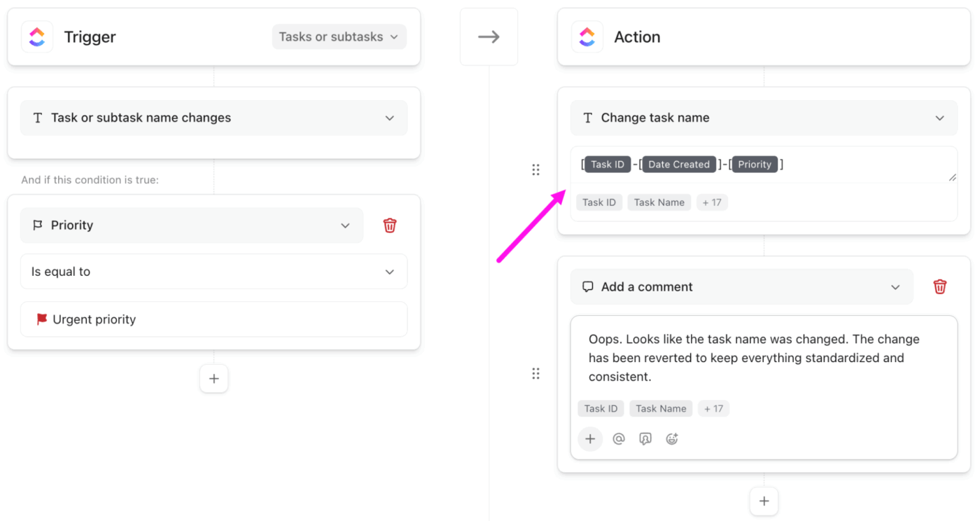Viewport: 980px width, 521px height.
Task: Click the plus button below the Trigger conditions
Action: 213,378
